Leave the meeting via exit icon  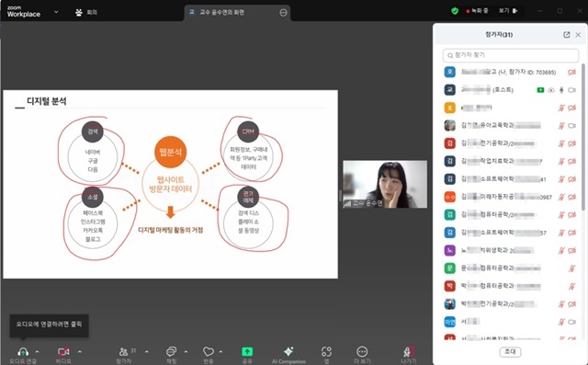[408, 351]
